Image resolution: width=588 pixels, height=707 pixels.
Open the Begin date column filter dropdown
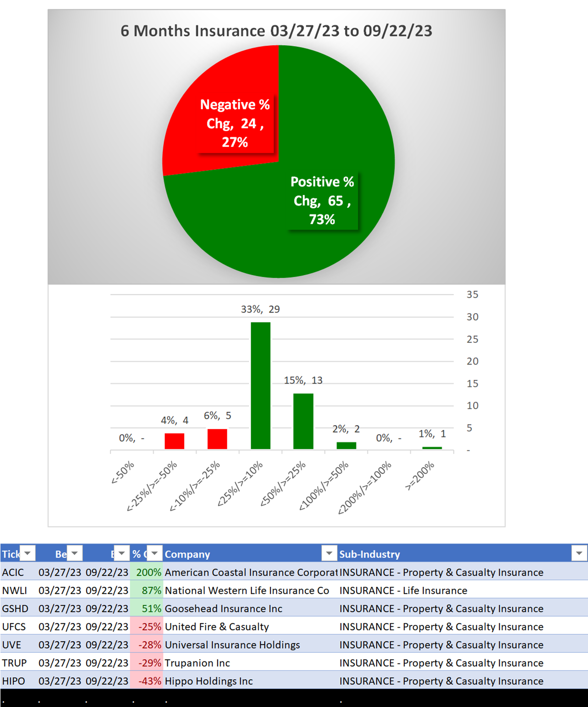(x=75, y=553)
